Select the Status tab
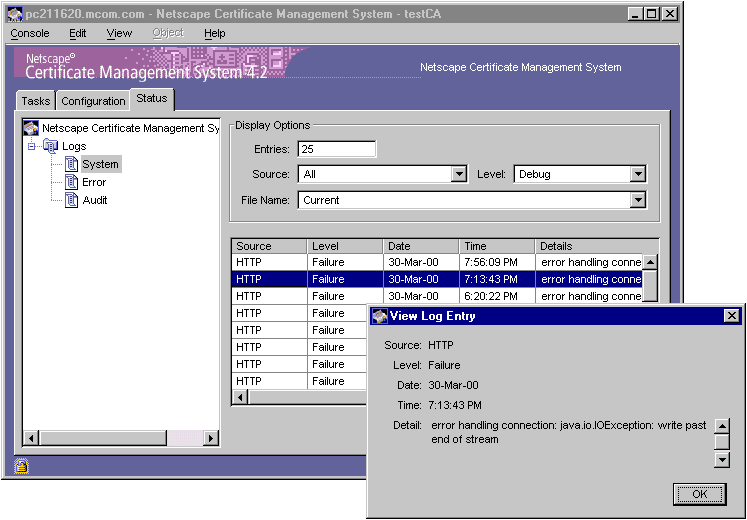Image resolution: width=747 pixels, height=520 pixels. tap(152, 99)
